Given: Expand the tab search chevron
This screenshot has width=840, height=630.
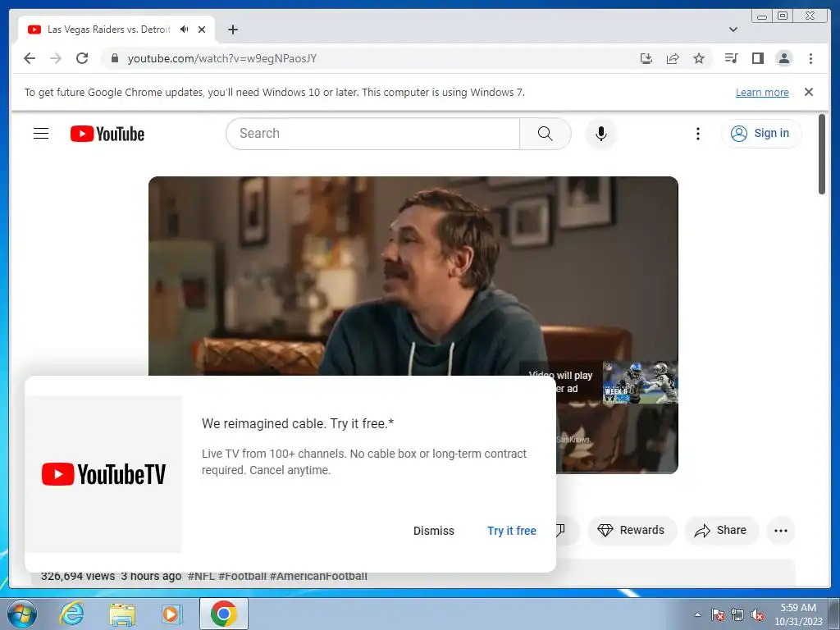Looking at the screenshot, I should 733,30.
